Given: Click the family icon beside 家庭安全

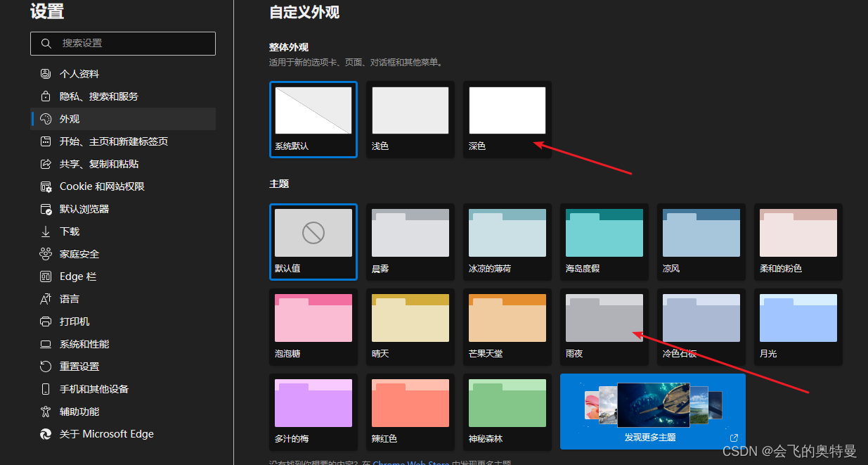Looking at the screenshot, I should [x=46, y=254].
